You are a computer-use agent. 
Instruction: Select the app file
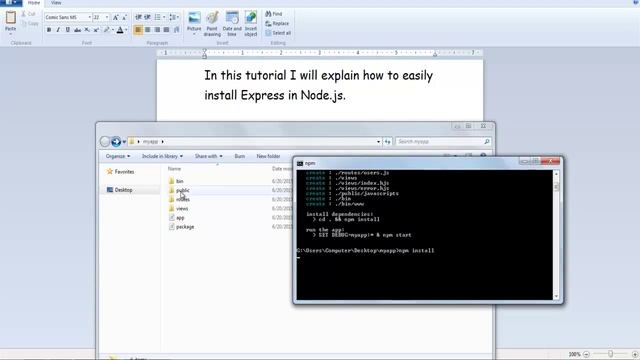176,218
